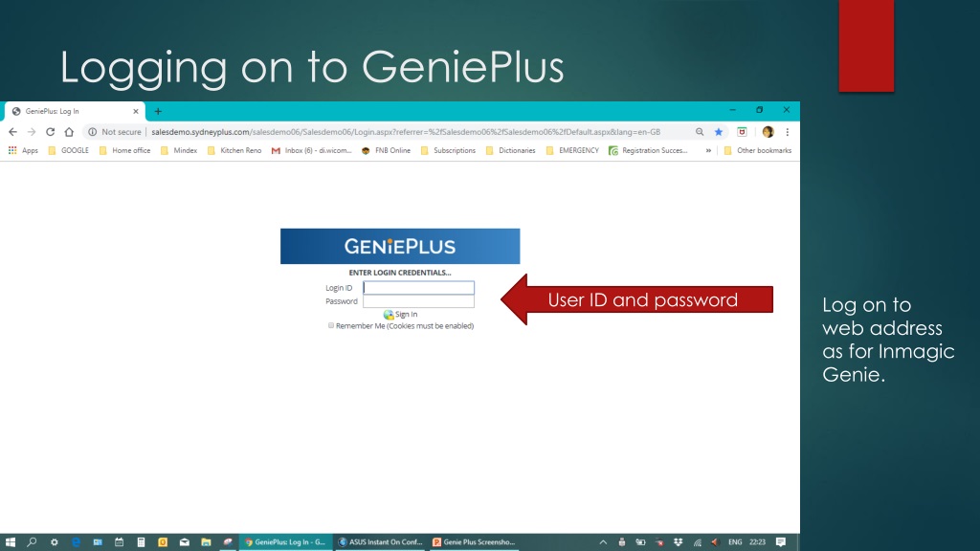
Task: Open Chrome three-dot menu
Action: [x=788, y=132]
